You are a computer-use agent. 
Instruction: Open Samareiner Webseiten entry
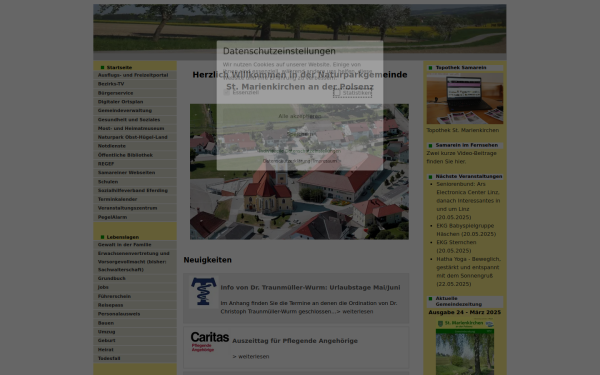(135, 173)
